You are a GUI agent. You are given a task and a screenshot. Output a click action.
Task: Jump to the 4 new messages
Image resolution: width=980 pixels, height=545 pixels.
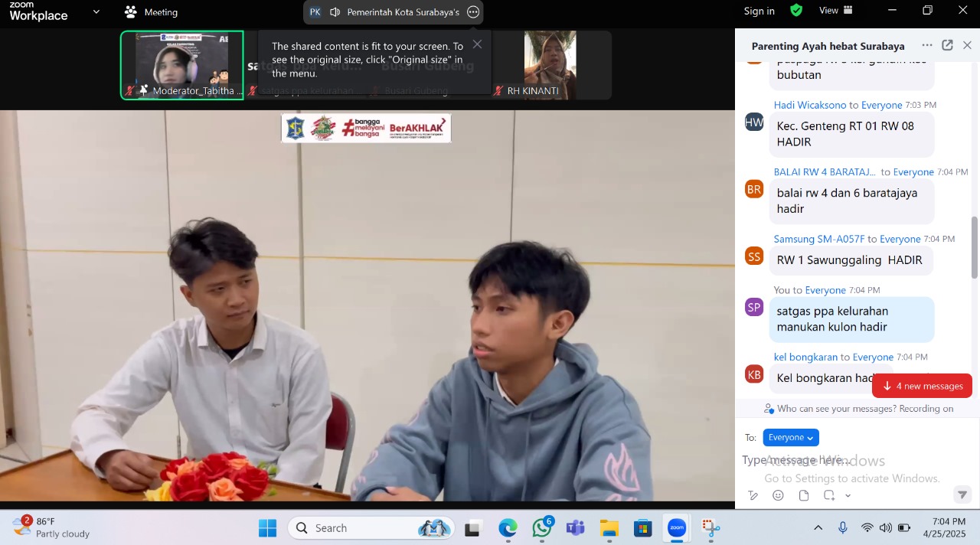click(922, 386)
